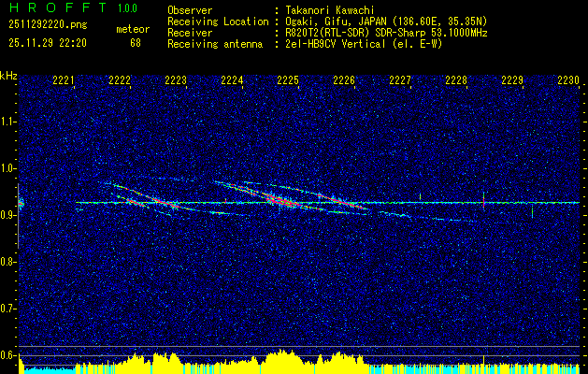Viewport: 588px width, 374px height.
Task: Click the 'Receiving antenna' label
Action: [x=215, y=44]
